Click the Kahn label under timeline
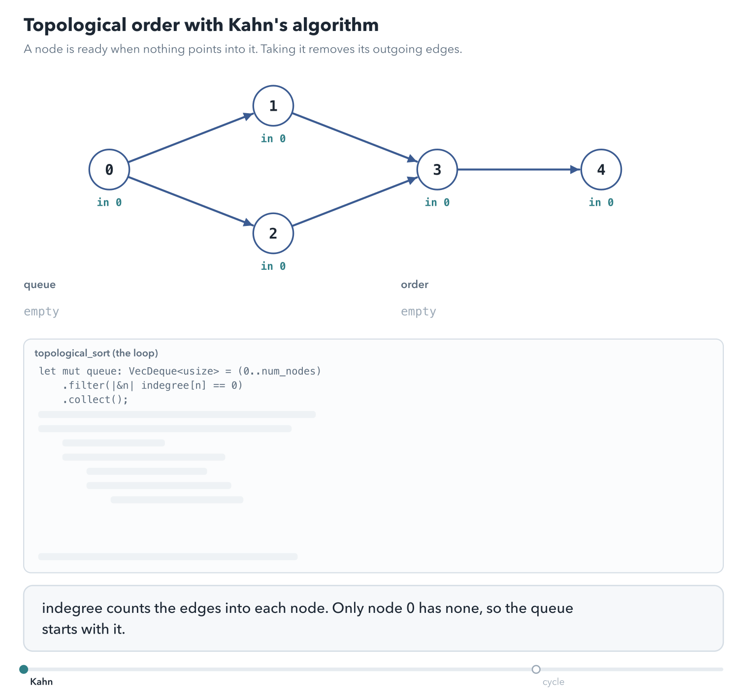The width and height of the screenshot is (747, 700). 41,682
